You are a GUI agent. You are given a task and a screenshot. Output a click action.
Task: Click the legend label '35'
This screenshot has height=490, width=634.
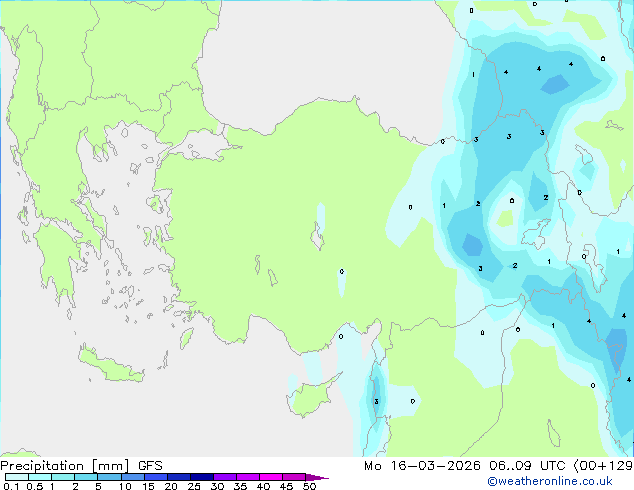pos(240,486)
